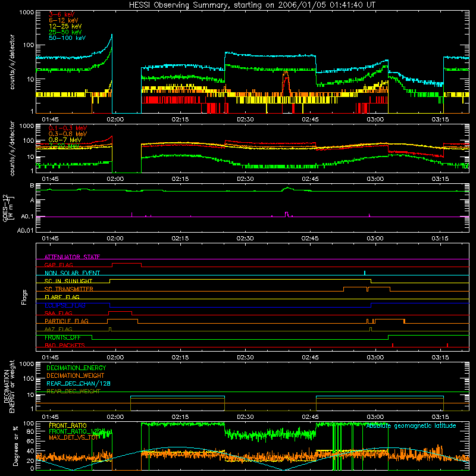The image size is (476, 476).
Task: Select the Absolute geomagnetic latitude label
Action: 411,426
